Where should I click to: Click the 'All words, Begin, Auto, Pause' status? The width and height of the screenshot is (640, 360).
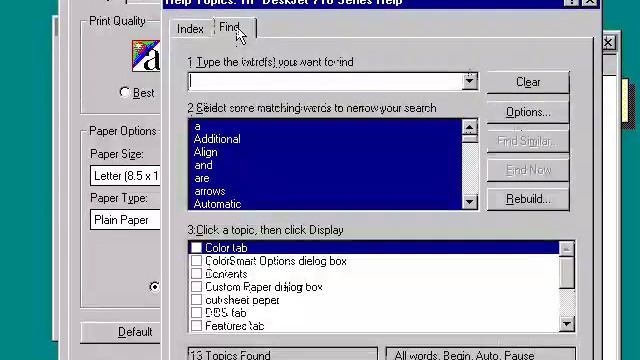480,354
